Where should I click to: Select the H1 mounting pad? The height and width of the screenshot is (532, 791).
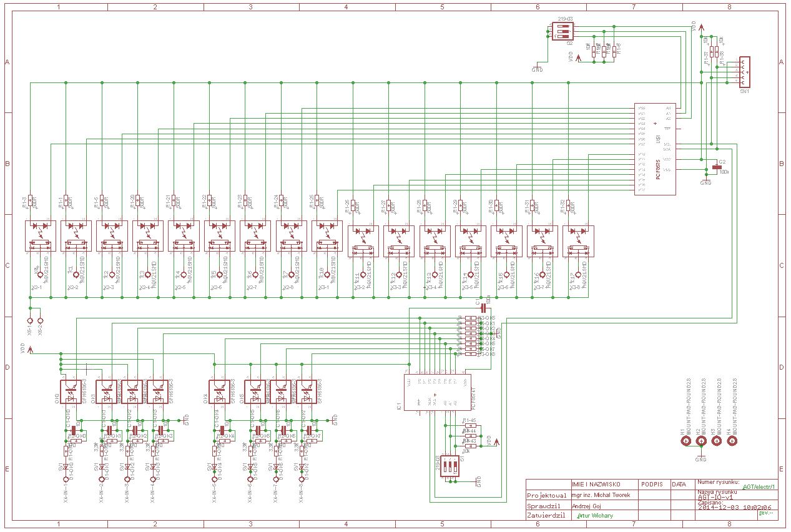(686, 441)
